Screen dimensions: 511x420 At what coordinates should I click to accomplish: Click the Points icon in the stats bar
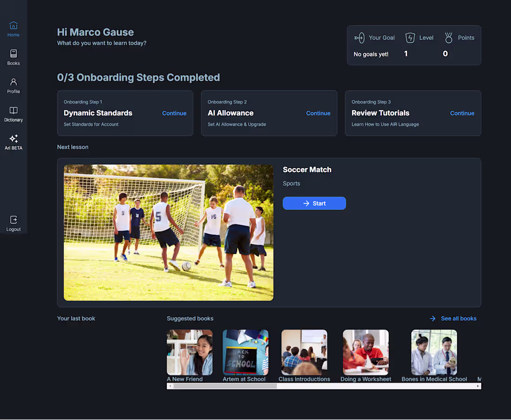point(449,38)
